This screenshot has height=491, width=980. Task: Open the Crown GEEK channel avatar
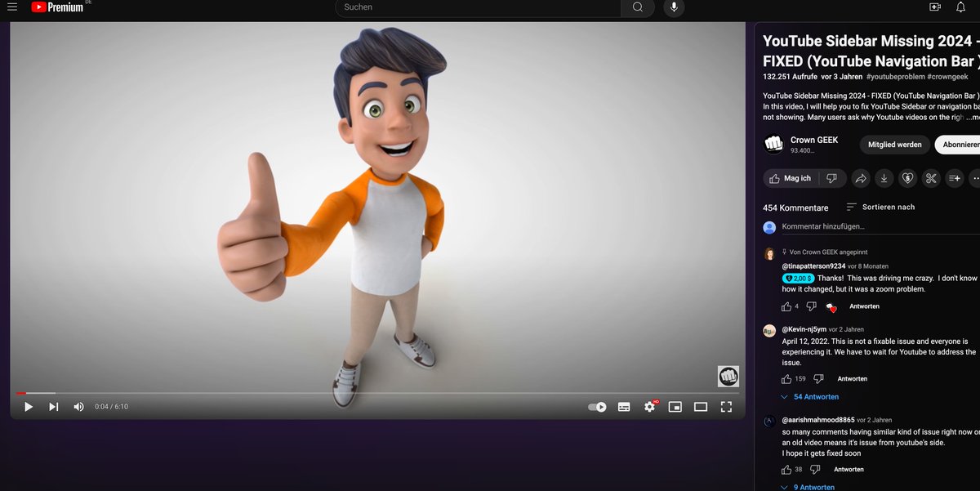[x=773, y=145]
